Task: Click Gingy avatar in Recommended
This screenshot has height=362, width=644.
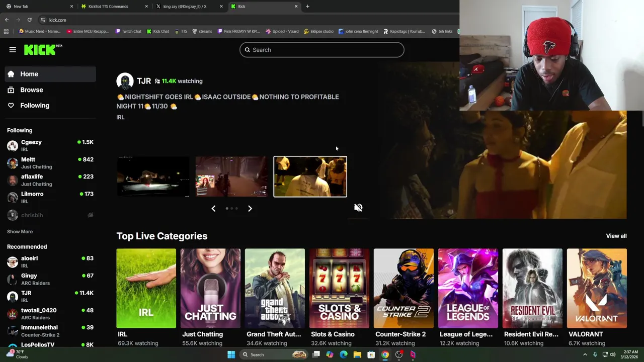Action: tap(13, 279)
